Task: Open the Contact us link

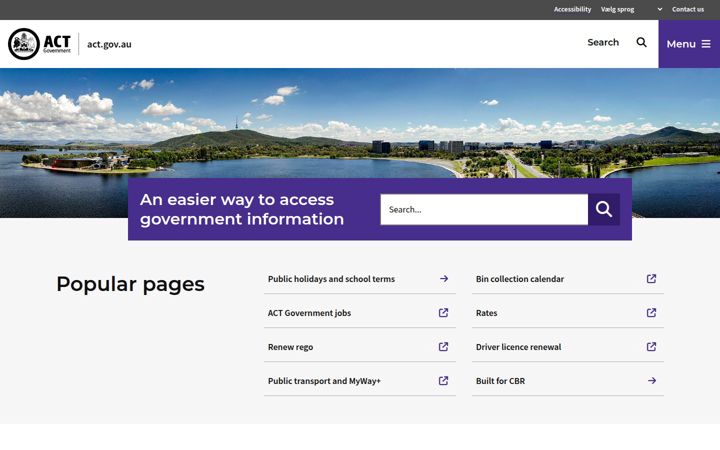Action: pyautogui.click(x=687, y=9)
